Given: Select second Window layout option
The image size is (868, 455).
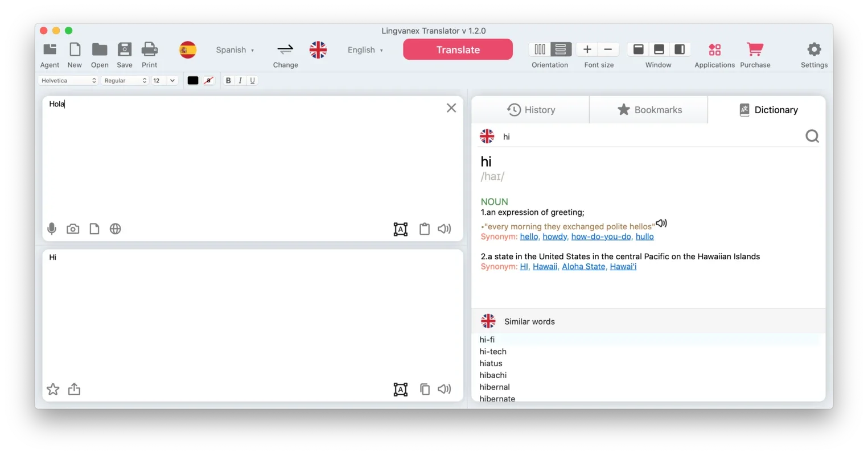Looking at the screenshot, I should pyautogui.click(x=659, y=49).
